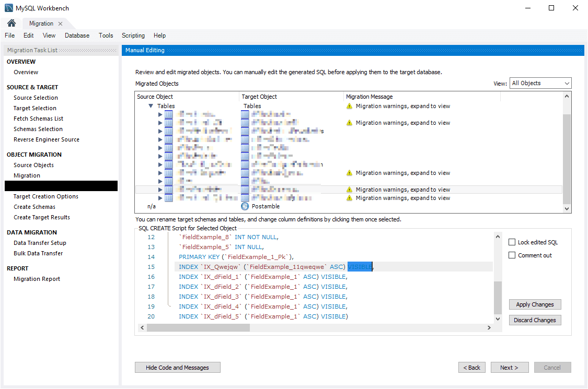Open the Scripting menu

[133, 35]
